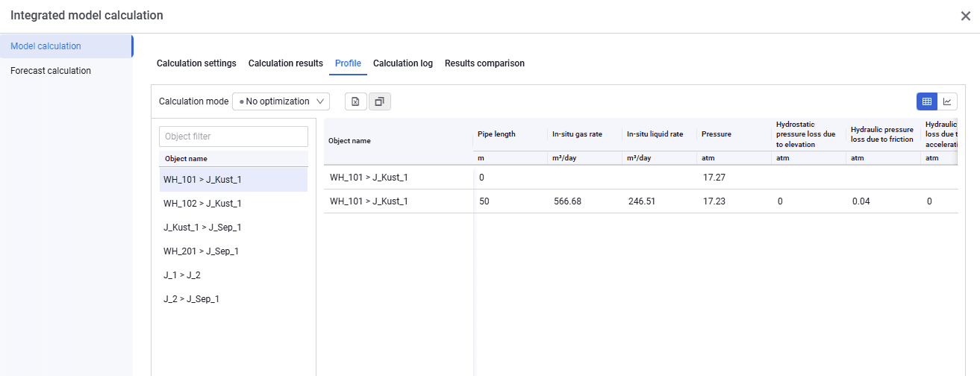Select J_Kust_1 > J_Sep_1 in object list
Image resolution: width=980 pixels, height=376 pixels.
coord(234,228)
